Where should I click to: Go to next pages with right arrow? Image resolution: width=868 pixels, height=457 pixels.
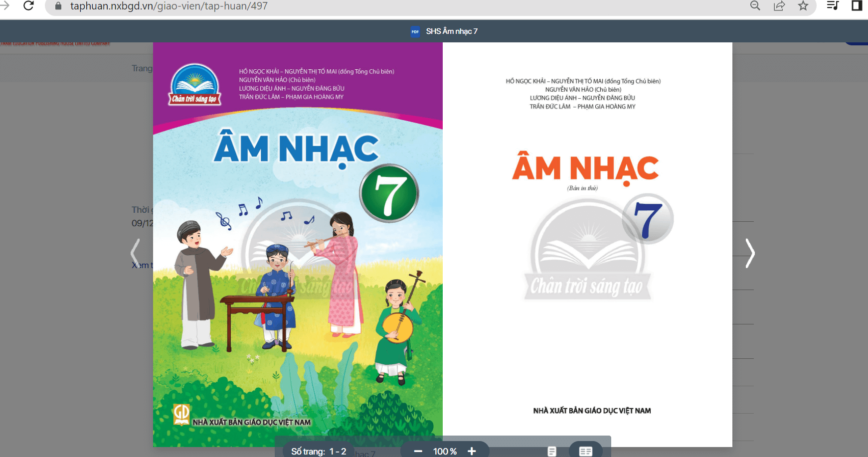(x=750, y=253)
